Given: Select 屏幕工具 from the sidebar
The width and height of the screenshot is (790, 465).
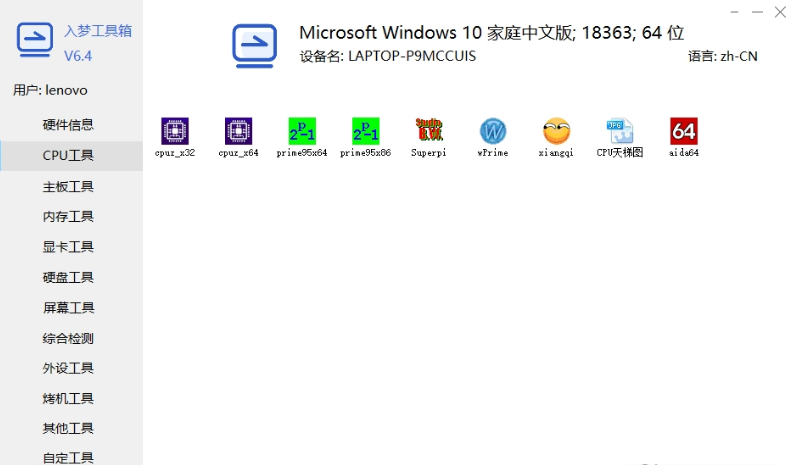Looking at the screenshot, I should coord(71,308).
